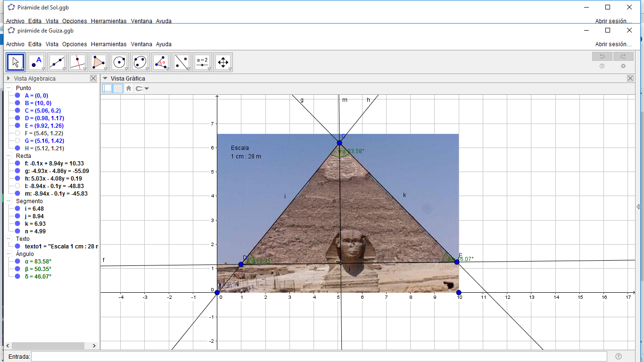This screenshot has width=644, height=362.
Task: Close the Vista Gráfica panel
Action: coord(630,78)
